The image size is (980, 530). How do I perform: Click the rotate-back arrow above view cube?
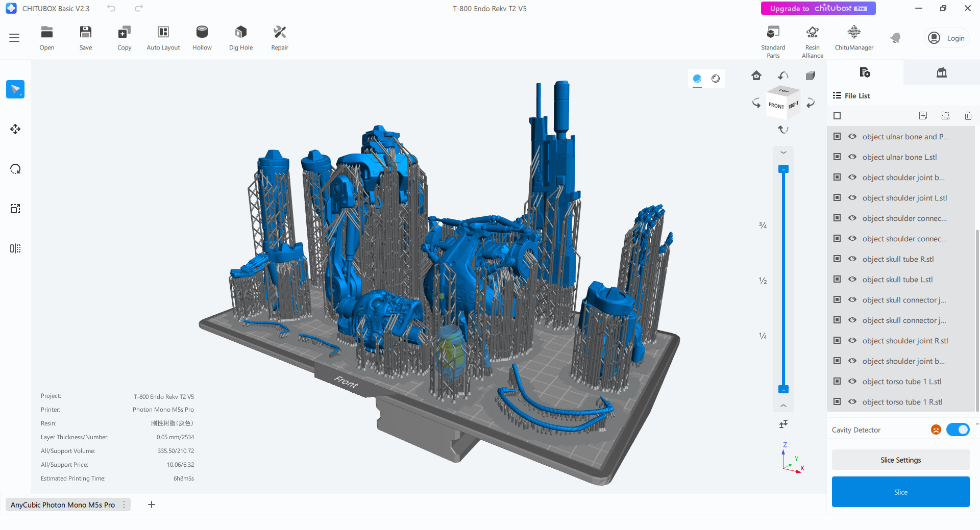pos(783,76)
